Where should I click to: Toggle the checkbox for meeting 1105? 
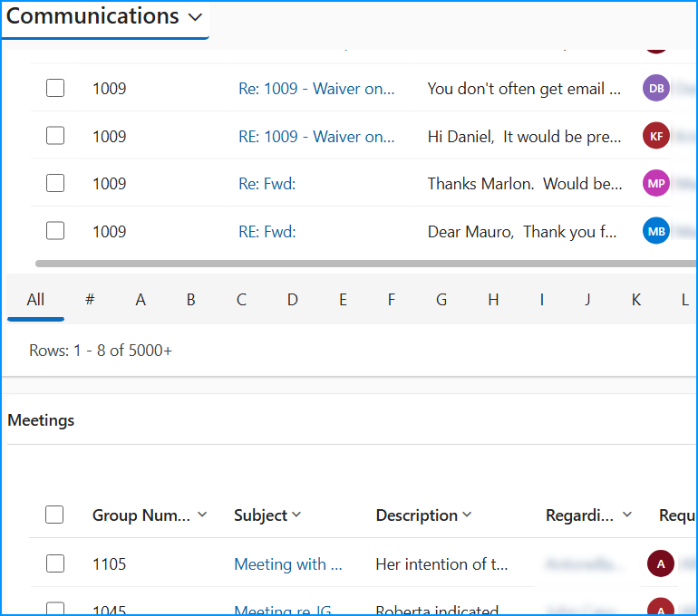[55, 563]
